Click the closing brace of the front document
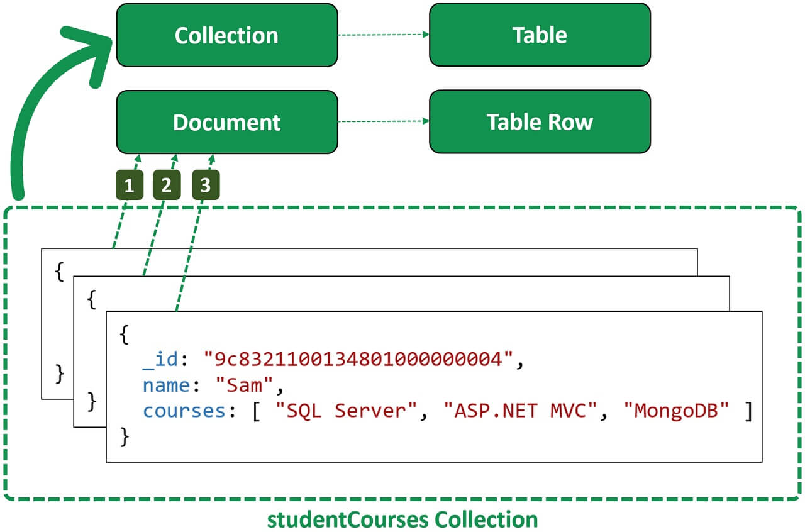 point(124,436)
